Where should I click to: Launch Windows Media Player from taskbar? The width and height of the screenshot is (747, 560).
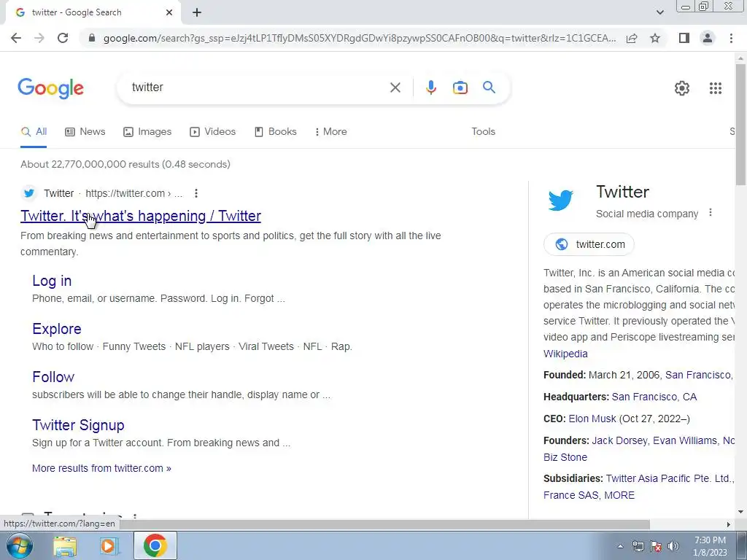[x=109, y=546]
